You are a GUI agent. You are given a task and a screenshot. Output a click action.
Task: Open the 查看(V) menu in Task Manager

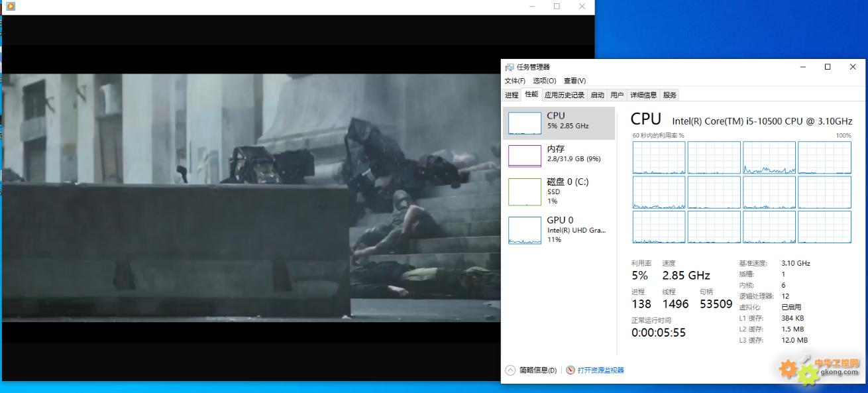point(574,81)
